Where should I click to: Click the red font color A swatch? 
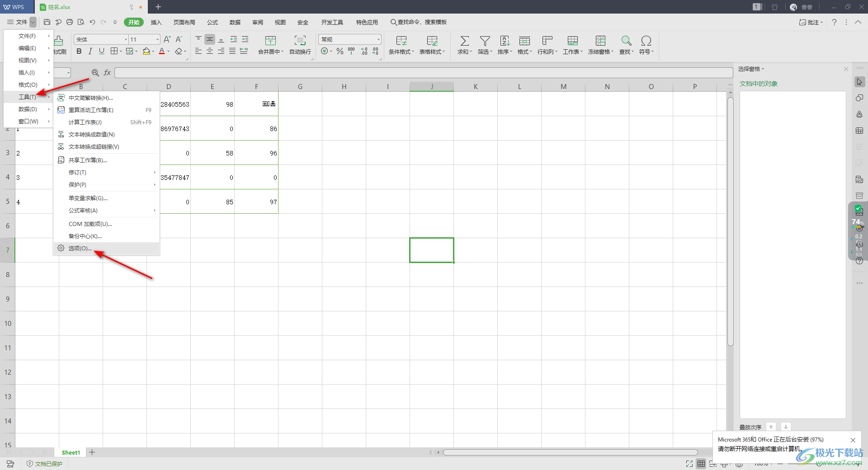pos(162,52)
